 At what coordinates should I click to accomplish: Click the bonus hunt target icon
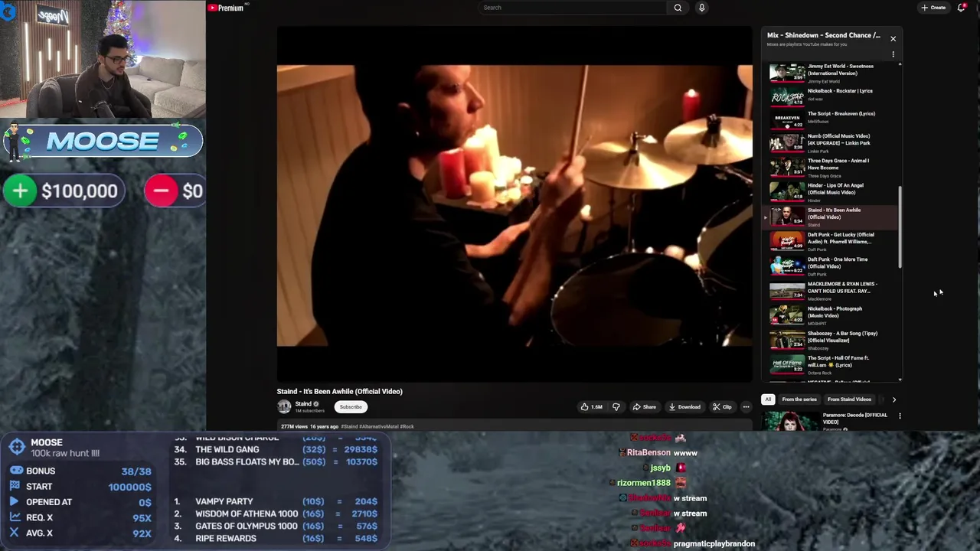(x=17, y=447)
